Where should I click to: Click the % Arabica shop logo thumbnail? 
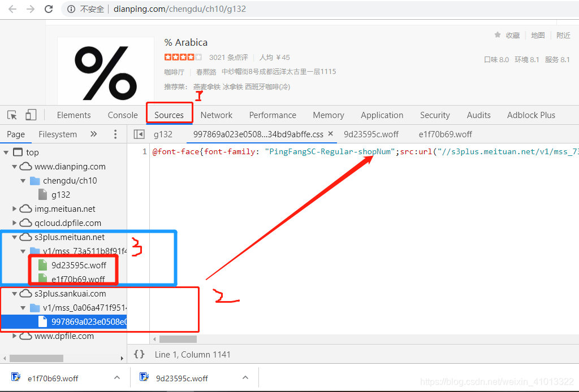click(x=106, y=71)
